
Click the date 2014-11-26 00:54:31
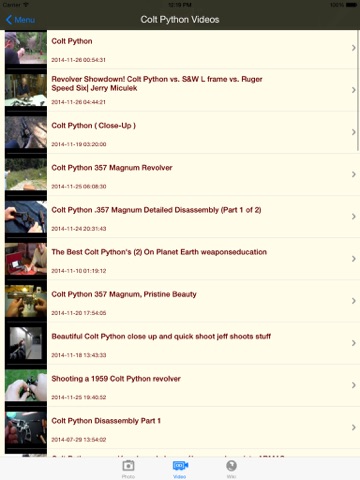click(x=78, y=60)
